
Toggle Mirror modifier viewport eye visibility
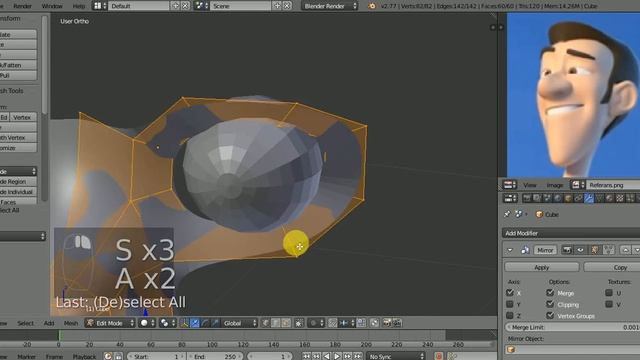(580, 250)
